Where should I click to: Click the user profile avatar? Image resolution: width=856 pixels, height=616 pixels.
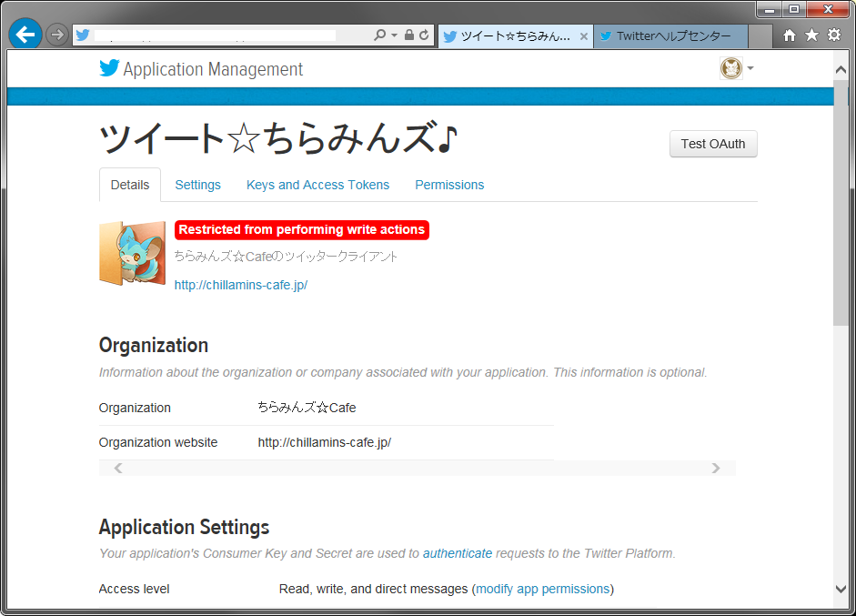[x=731, y=68]
